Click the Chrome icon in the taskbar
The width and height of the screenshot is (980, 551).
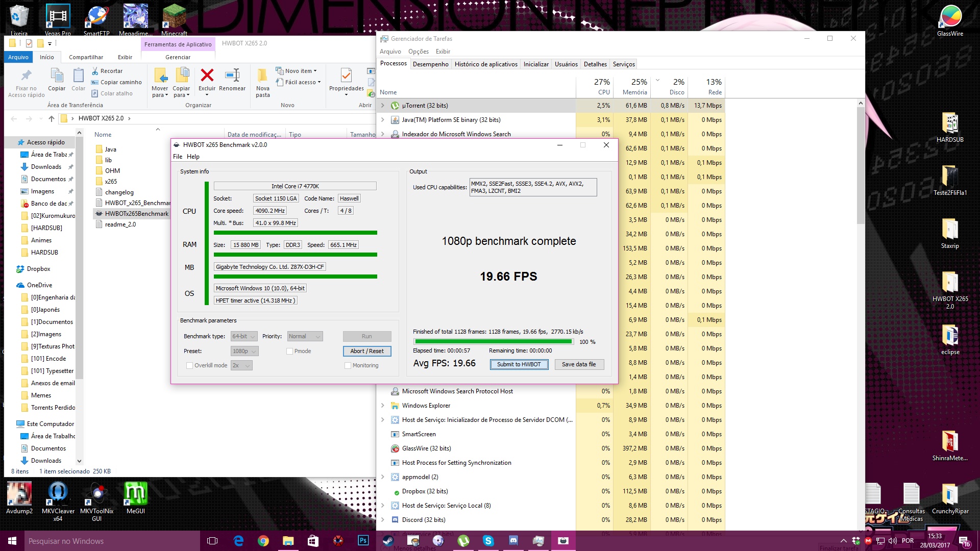coord(263,541)
